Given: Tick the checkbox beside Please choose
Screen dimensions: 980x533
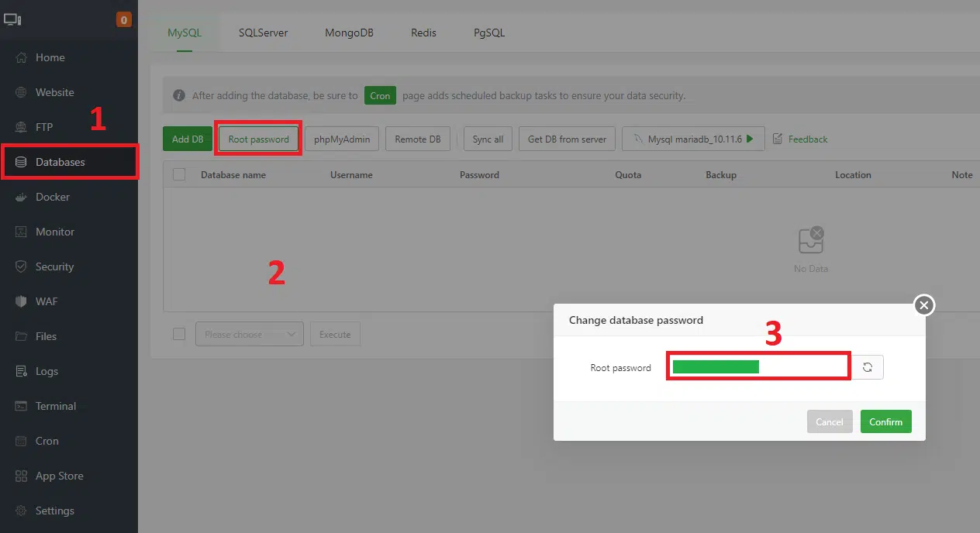Looking at the screenshot, I should [179, 334].
